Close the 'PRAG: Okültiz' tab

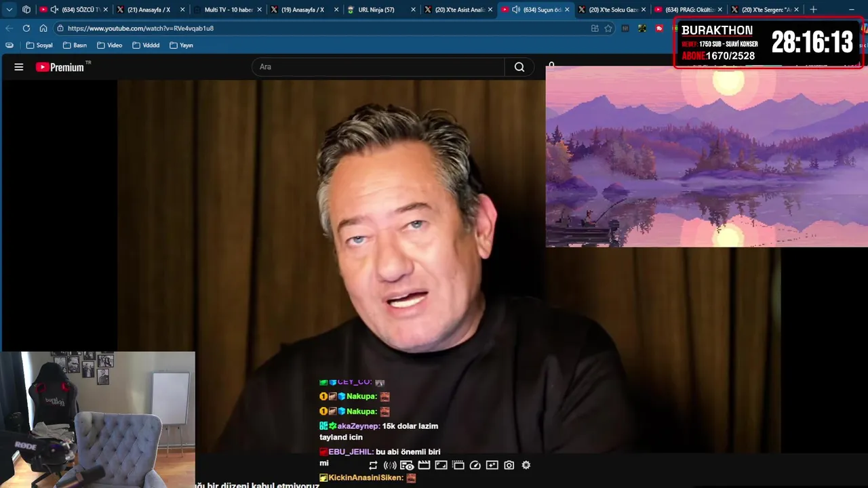coord(720,9)
